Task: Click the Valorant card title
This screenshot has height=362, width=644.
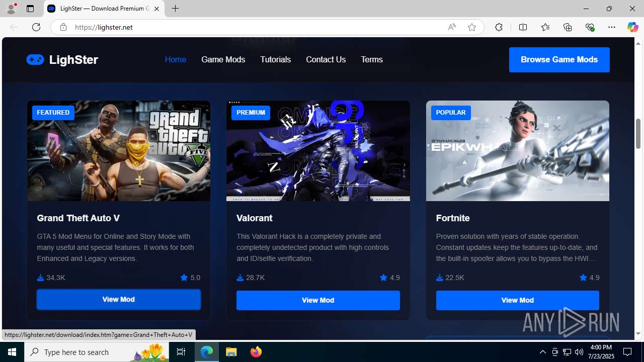Action: (255, 218)
